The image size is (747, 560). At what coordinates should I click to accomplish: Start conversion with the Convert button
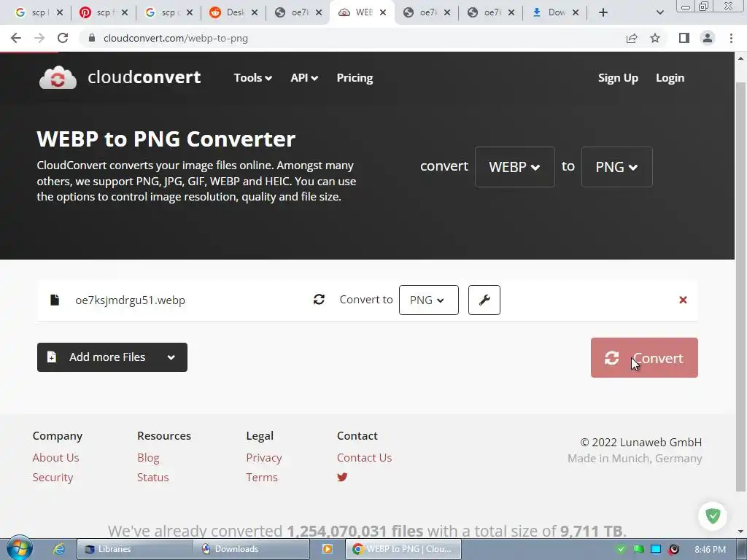click(644, 357)
